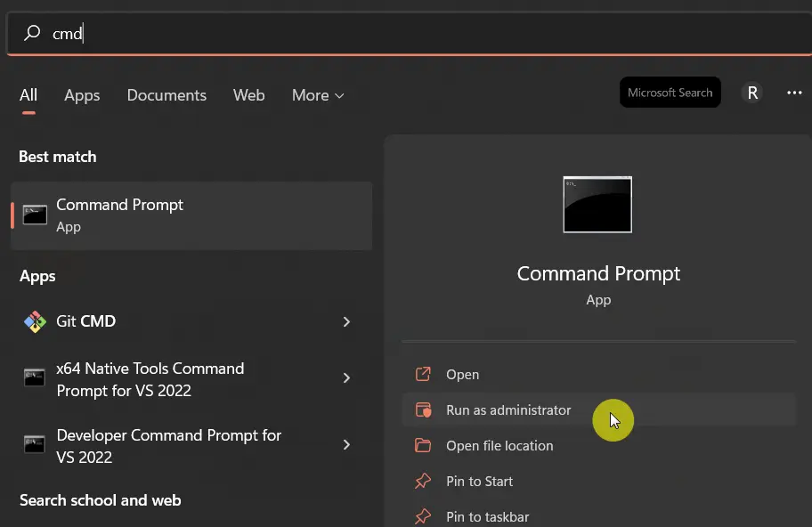812x527 pixels.
Task: Click the search box containing cmd
Action: (x=409, y=34)
